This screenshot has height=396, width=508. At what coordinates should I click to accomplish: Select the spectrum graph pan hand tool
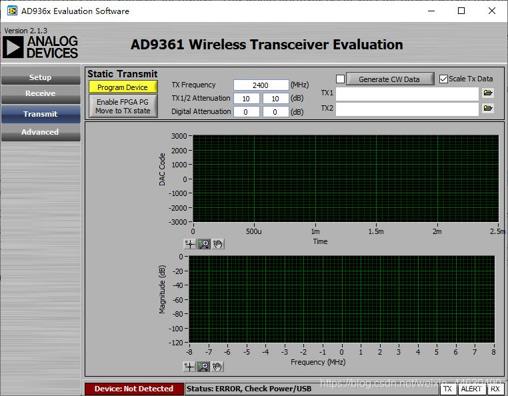(x=217, y=367)
